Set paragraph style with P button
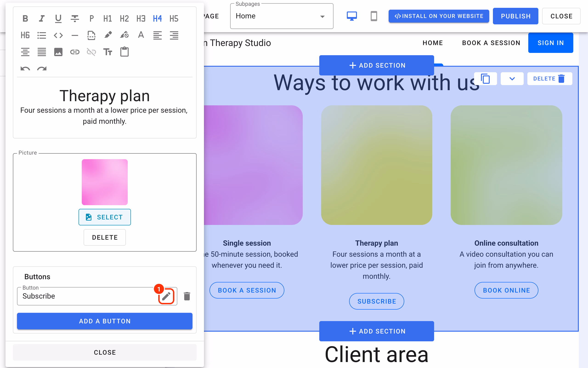Screen dimensions: 588x368 (x=91, y=18)
